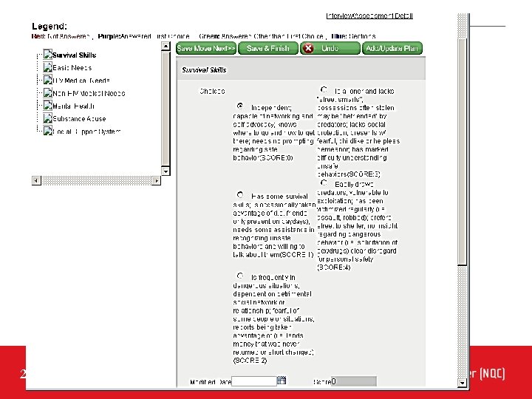Select Mental Health in the tree
The width and height of the screenshot is (532, 399).
point(74,106)
